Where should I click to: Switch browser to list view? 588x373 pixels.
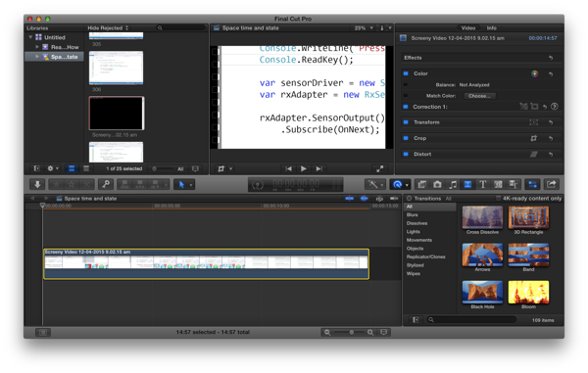click(x=86, y=169)
